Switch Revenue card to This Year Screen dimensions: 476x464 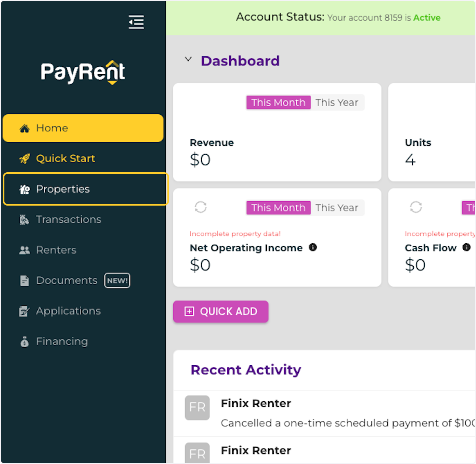point(337,102)
